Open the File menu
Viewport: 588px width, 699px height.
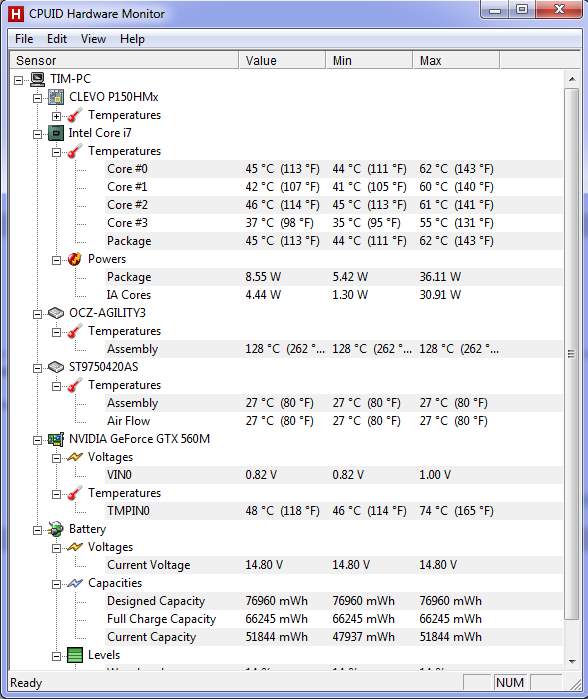point(24,39)
